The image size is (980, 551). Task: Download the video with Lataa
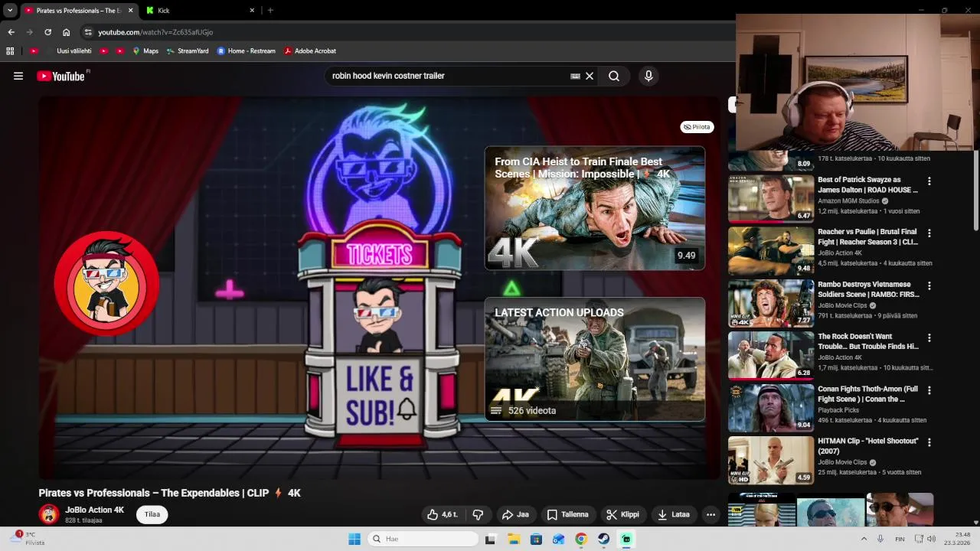coord(674,514)
